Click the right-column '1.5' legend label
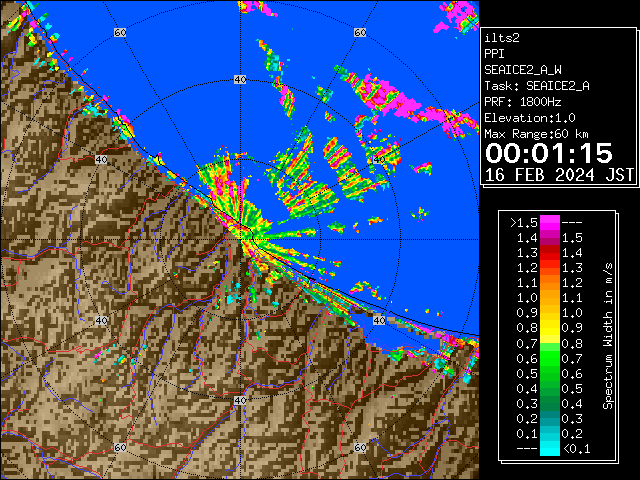Viewport: 640px width, 480px height. 572,238
